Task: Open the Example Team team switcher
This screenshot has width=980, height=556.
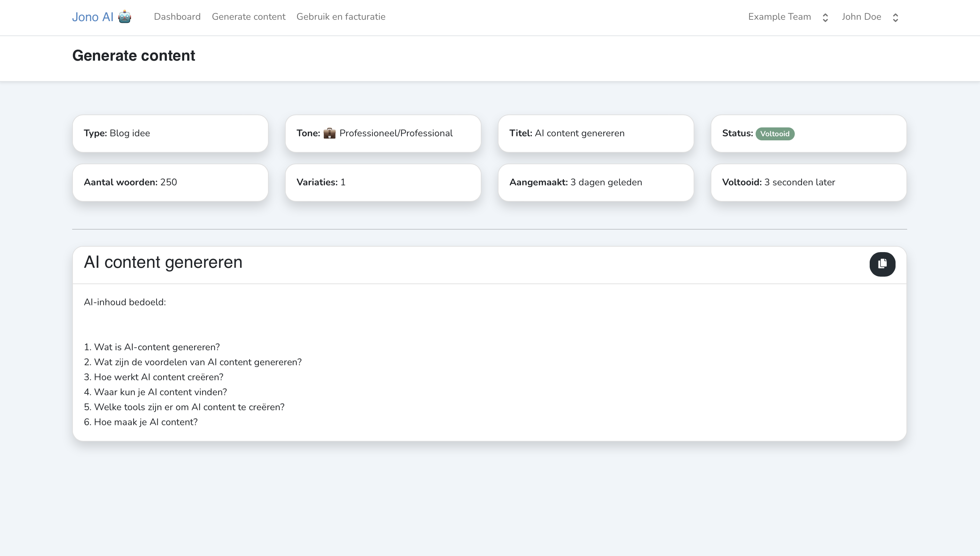Action: (779, 17)
